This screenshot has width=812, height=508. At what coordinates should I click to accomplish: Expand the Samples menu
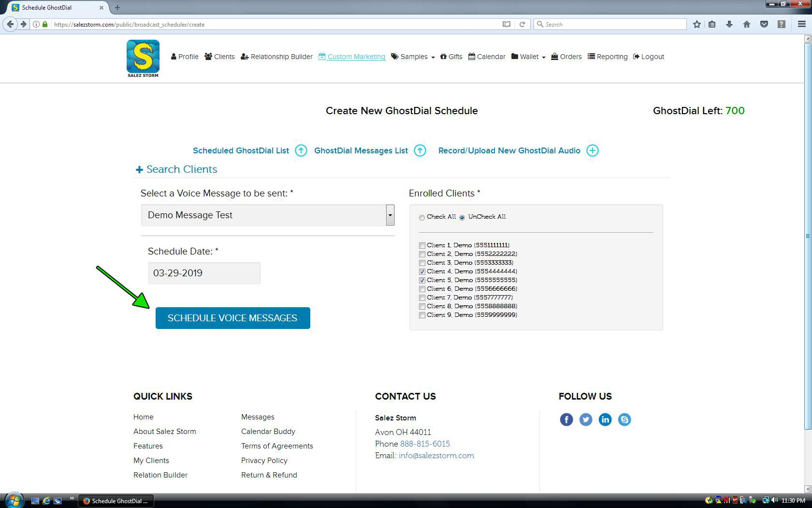(413, 57)
